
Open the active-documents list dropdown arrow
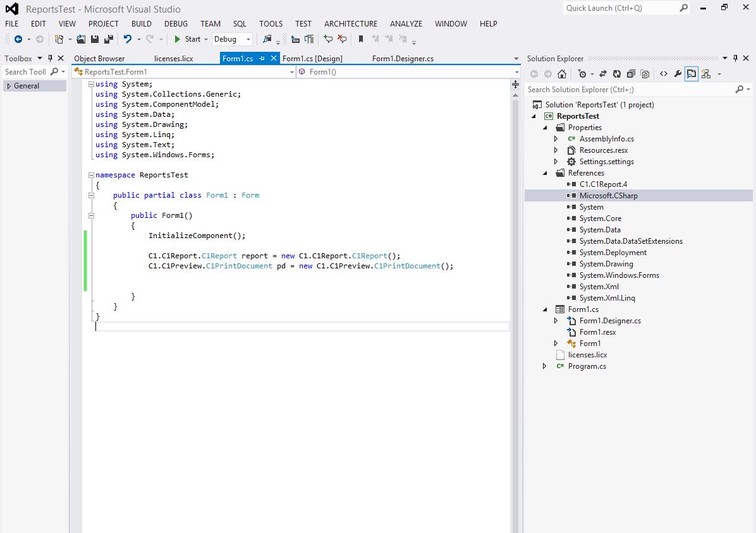click(x=516, y=59)
